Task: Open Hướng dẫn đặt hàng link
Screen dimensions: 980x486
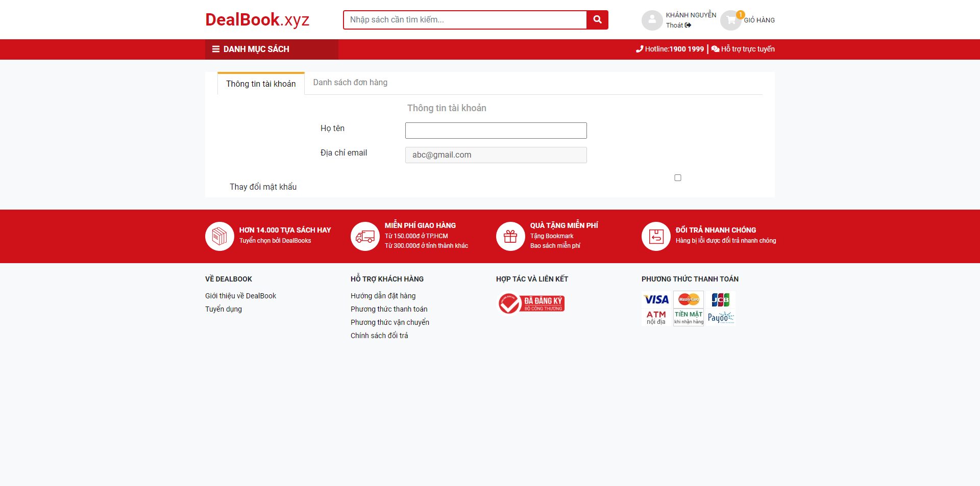Action: [383, 296]
